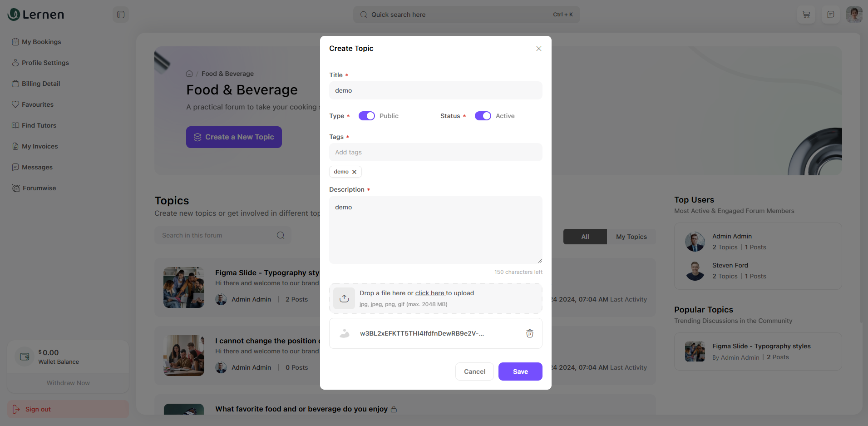This screenshot has width=868, height=426.
Task: Remove the demo tag with its X
Action: (355, 172)
